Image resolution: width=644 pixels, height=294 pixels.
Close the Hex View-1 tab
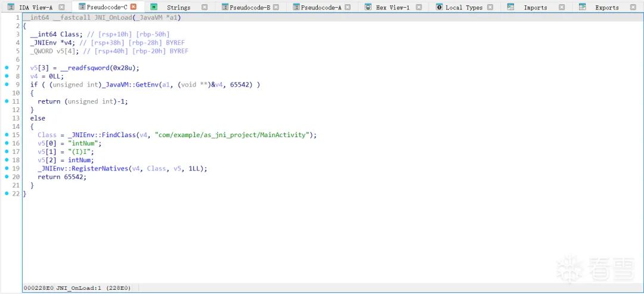pos(419,7)
